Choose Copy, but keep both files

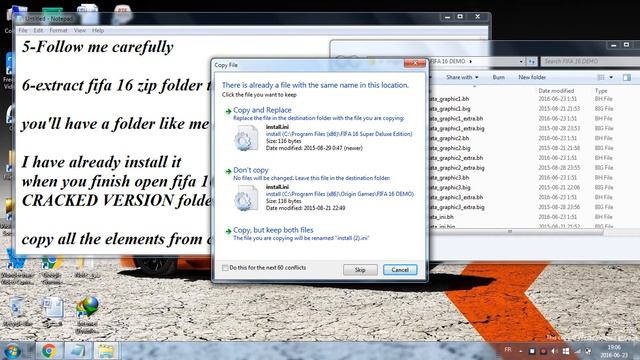click(273, 230)
